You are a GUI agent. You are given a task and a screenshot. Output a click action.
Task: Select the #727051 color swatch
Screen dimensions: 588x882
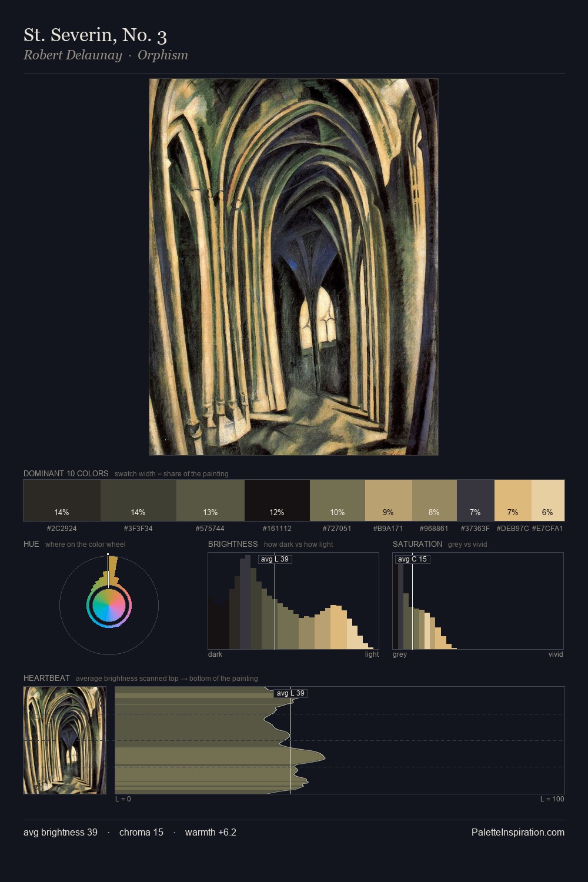tap(338, 500)
